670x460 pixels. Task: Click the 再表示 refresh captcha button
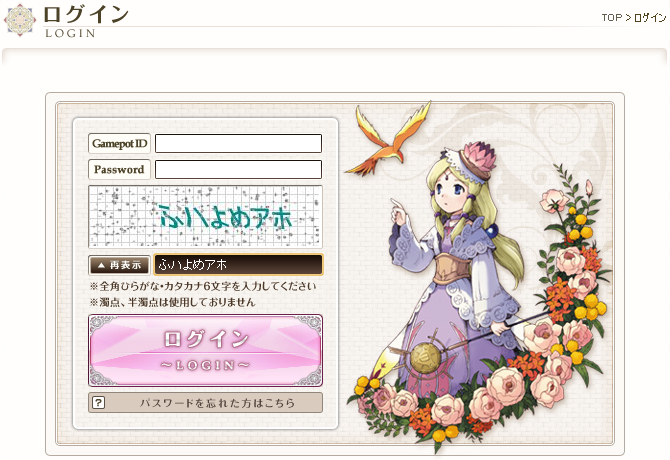pos(119,265)
